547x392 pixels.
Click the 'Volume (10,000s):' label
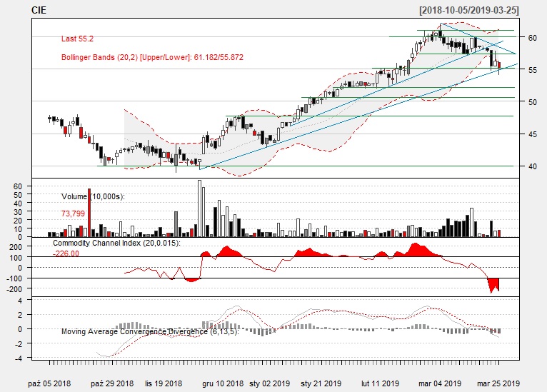tap(93, 196)
